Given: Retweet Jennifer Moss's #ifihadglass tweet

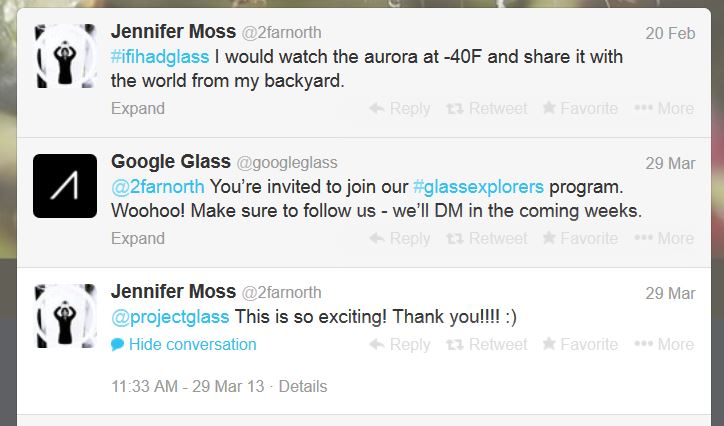Looking at the screenshot, I should pos(486,108).
